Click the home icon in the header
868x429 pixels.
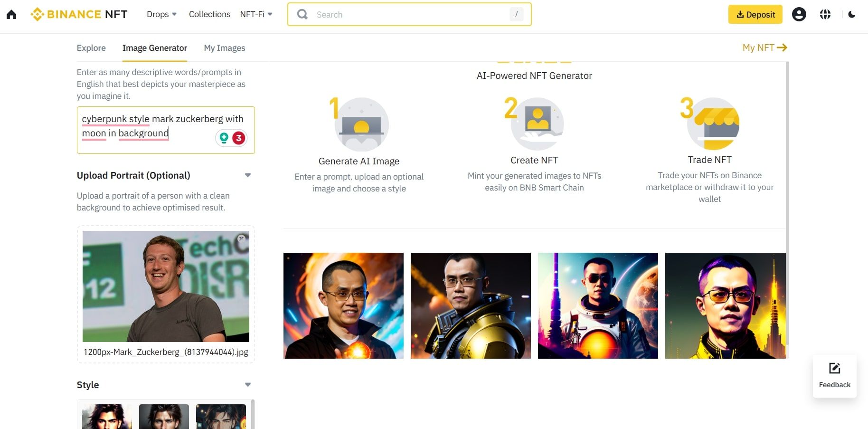point(11,15)
